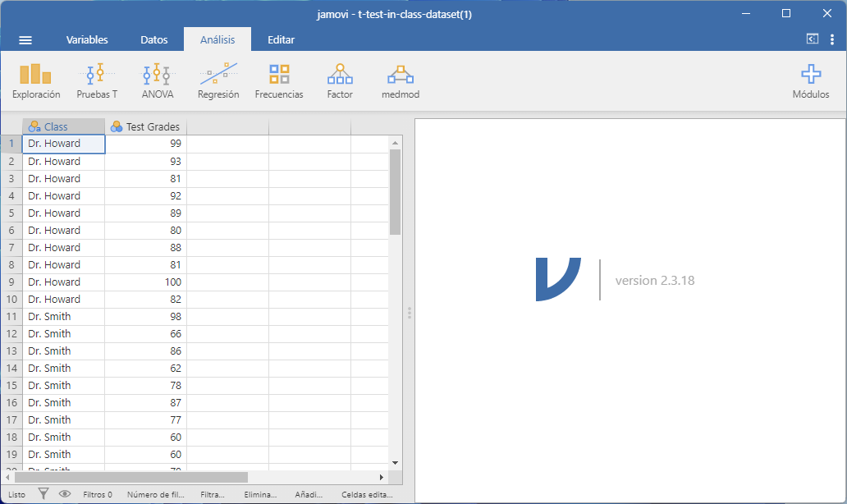The image size is (847, 504).
Task: Select the Test Grades column header
Action: click(145, 126)
